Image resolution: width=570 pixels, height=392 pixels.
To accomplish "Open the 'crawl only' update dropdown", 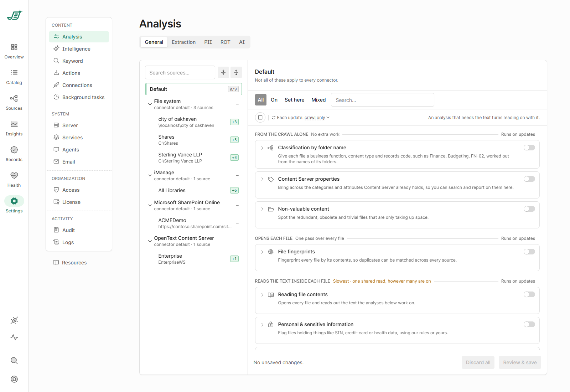I will pos(317,118).
